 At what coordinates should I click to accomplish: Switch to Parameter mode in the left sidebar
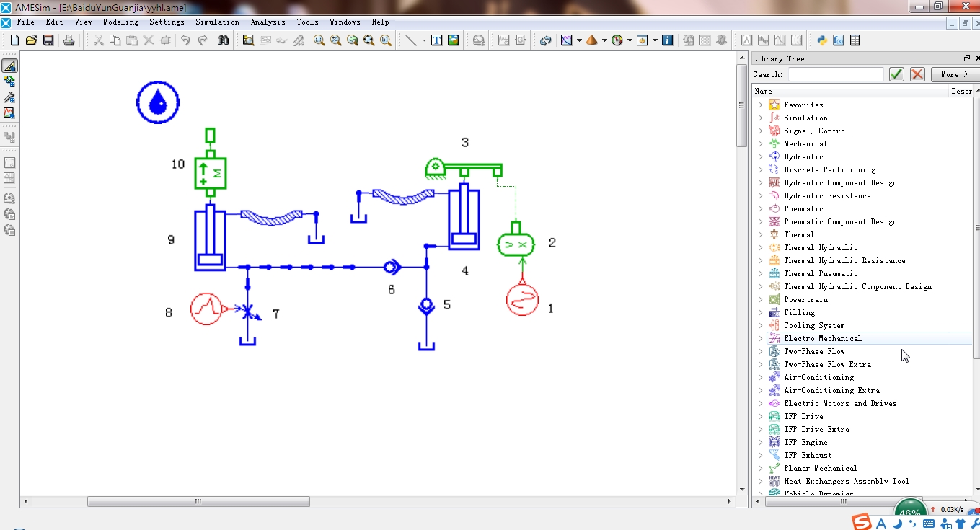coord(9,97)
